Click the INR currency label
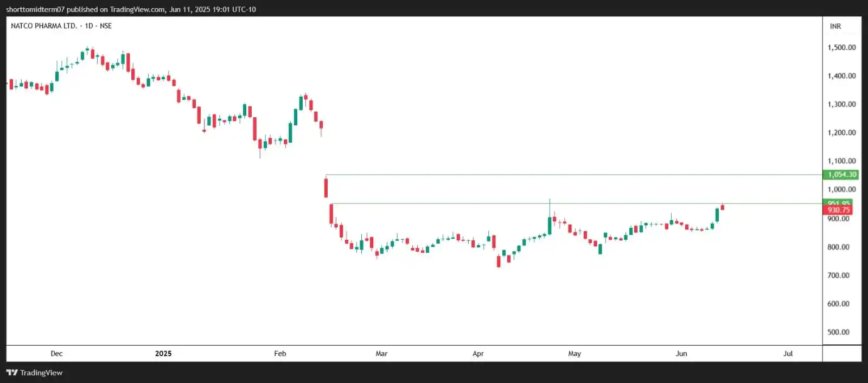 (835, 26)
